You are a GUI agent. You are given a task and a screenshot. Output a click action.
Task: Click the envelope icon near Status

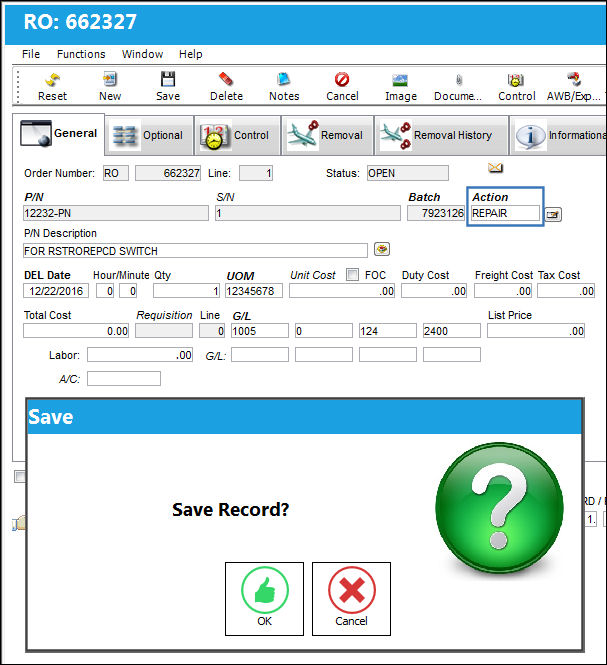(x=495, y=168)
